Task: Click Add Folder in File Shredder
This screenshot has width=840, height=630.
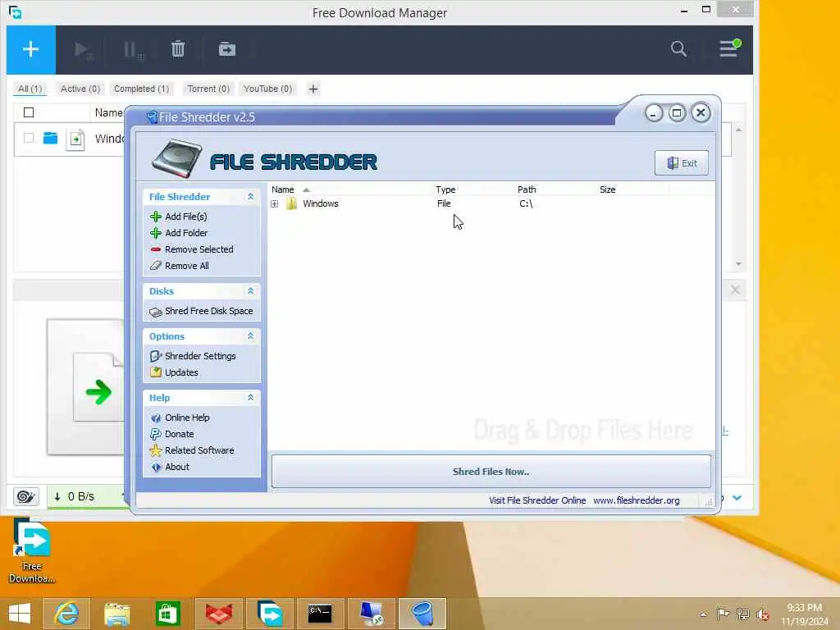Action: pos(180,233)
